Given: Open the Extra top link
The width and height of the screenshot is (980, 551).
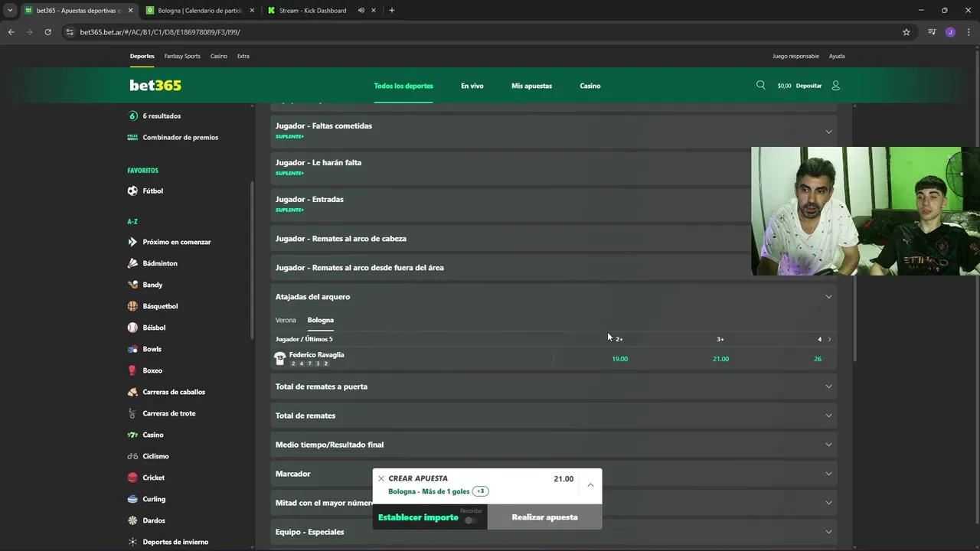Looking at the screenshot, I should 243,56.
